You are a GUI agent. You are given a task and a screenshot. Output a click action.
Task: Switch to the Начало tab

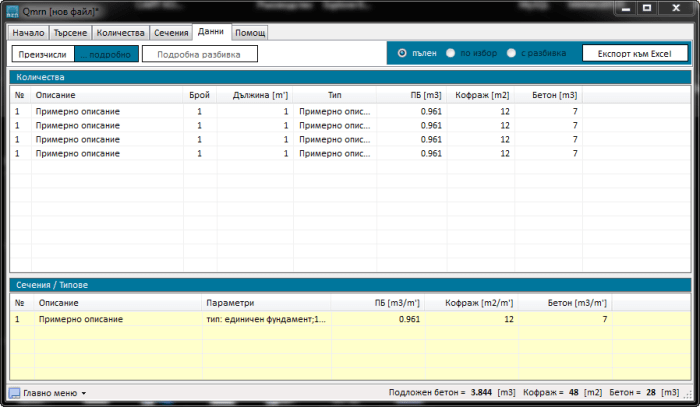point(28,33)
